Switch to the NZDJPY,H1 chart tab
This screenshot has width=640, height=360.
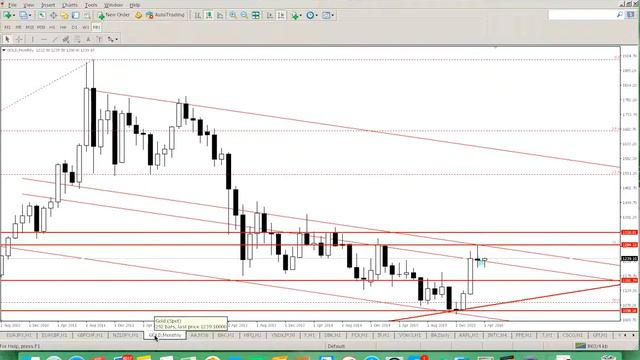pos(125,335)
